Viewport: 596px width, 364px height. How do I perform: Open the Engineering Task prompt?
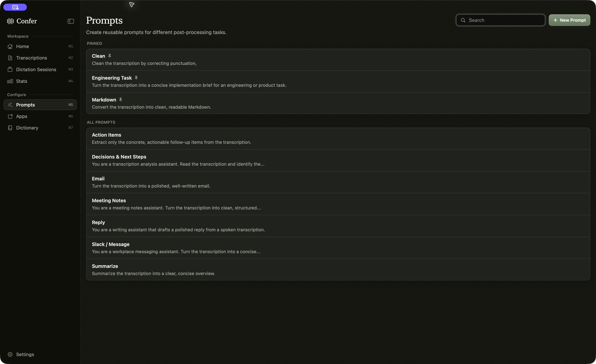coord(338,81)
